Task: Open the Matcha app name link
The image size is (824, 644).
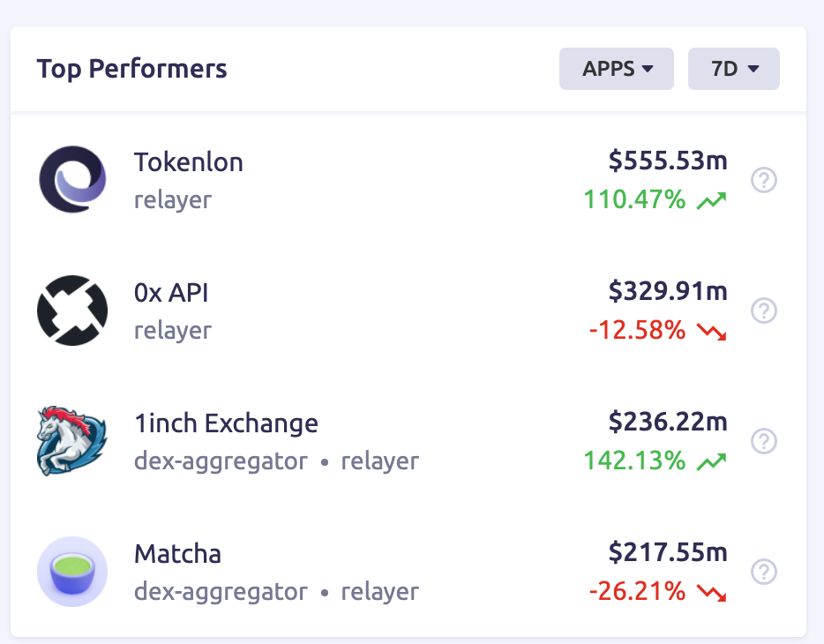Action: [177, 554]
